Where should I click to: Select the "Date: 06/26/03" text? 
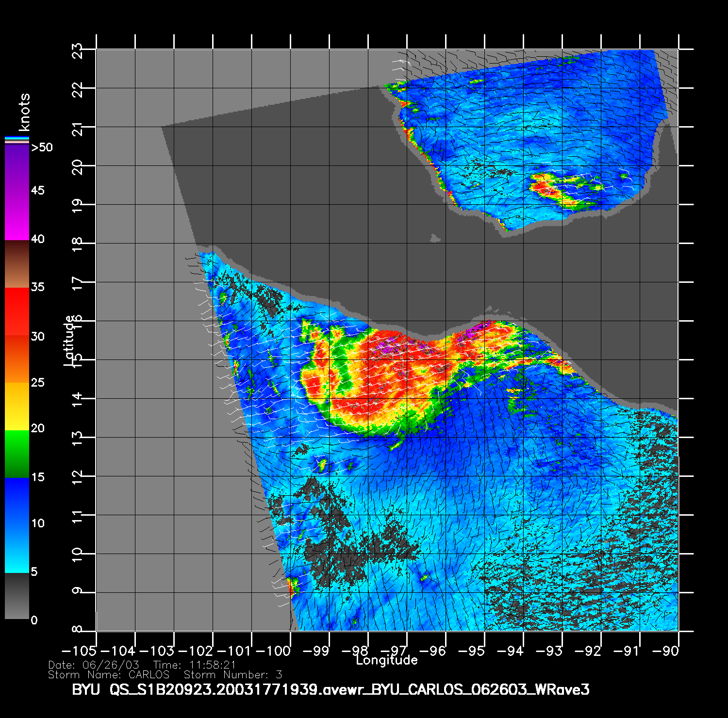[x=94, y=665]
